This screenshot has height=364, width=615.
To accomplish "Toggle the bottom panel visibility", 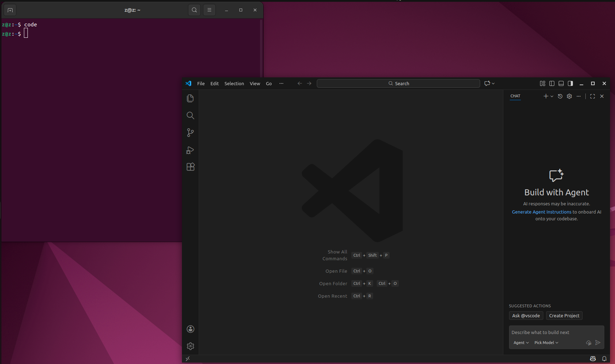I will pos(561,83).
